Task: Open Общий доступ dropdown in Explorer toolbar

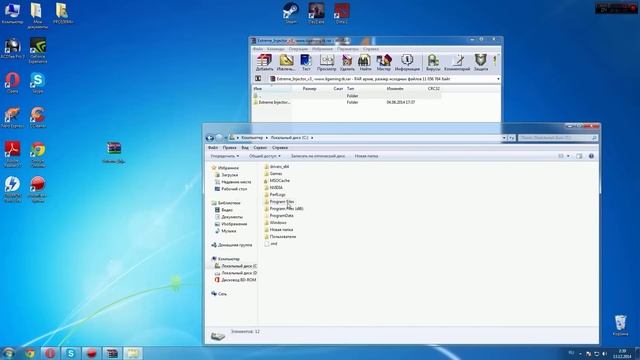Action: click(x=265, y=156)
